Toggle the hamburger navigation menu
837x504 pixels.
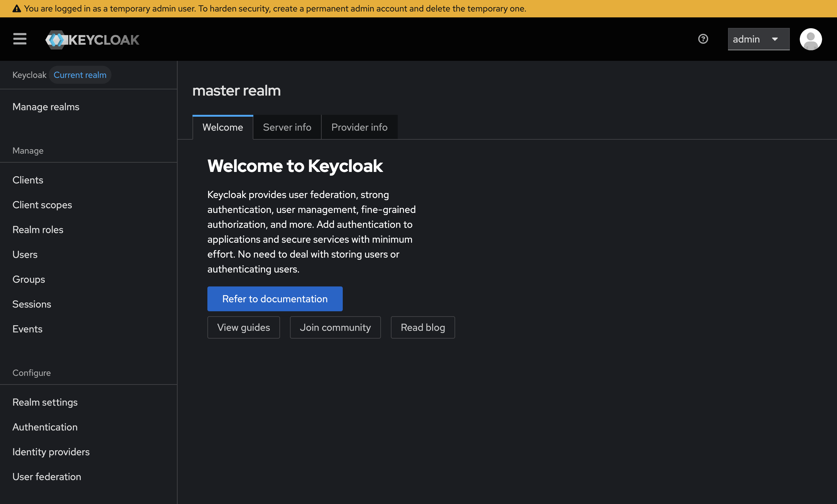point(20,39)
